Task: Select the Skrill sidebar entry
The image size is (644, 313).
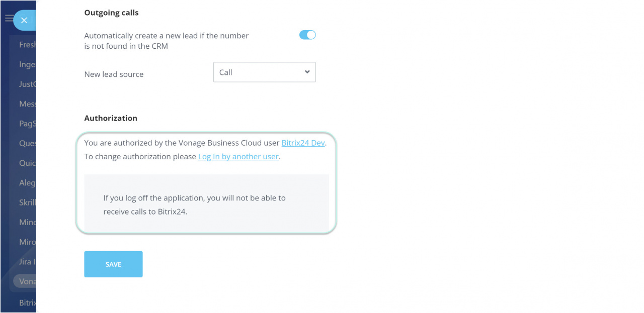Action: pyautogui.click(x=27, y=202)
